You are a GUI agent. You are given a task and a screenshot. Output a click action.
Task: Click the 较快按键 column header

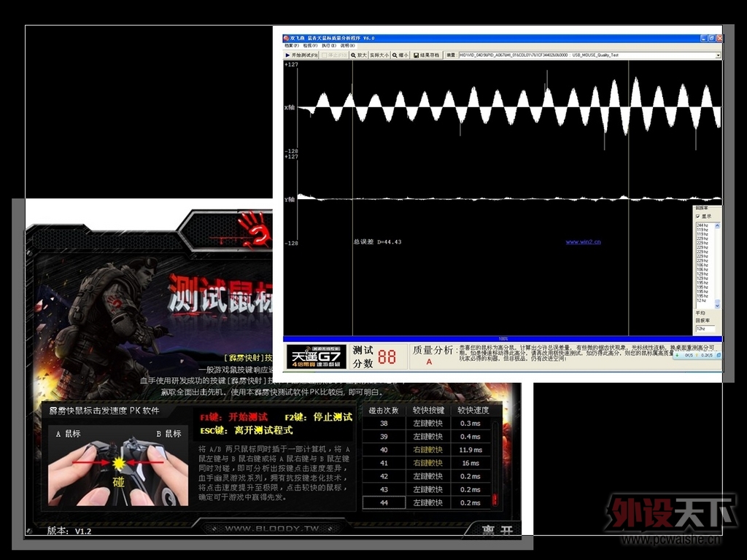(428, 410)
